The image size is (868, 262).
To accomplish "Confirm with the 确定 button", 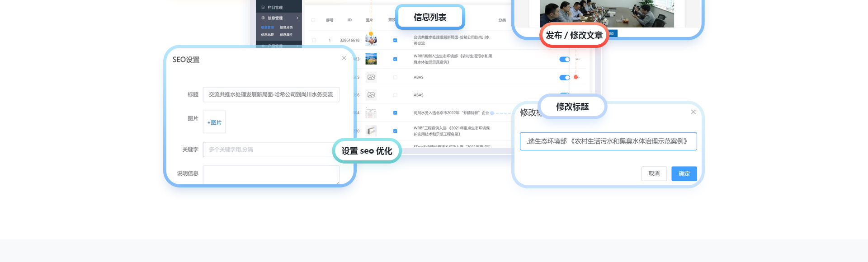I will point(684,174).
